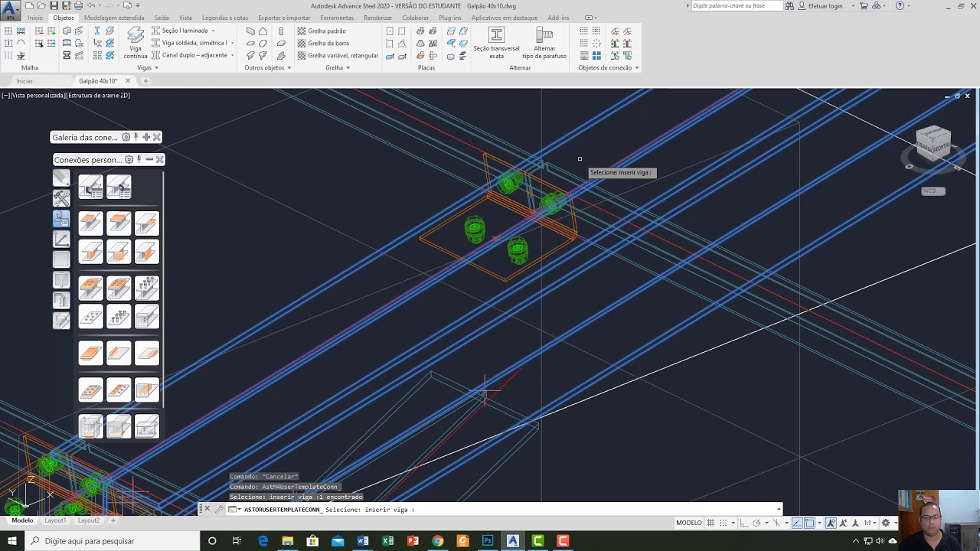Click the MODELO status bar button
Screen dimensions: 980x551
tap(688, 523)
